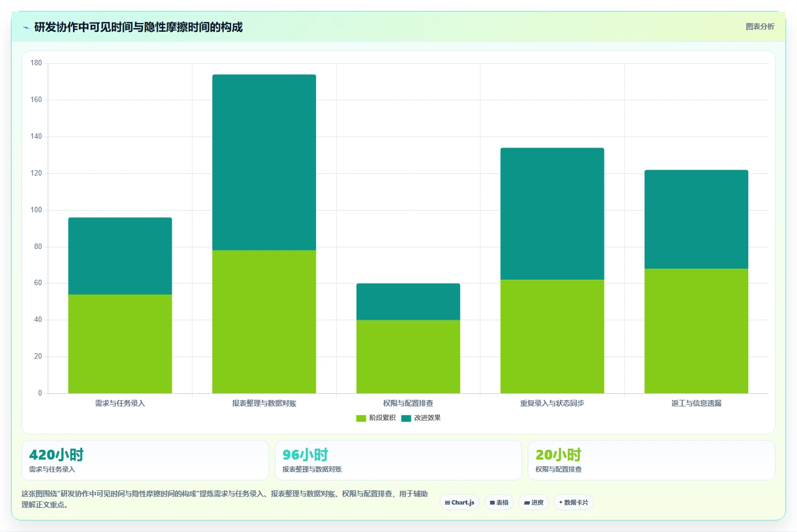Click the green 阶段累积 bar for 需求与任务录入
797x532 pixels.
pos(120,344)
